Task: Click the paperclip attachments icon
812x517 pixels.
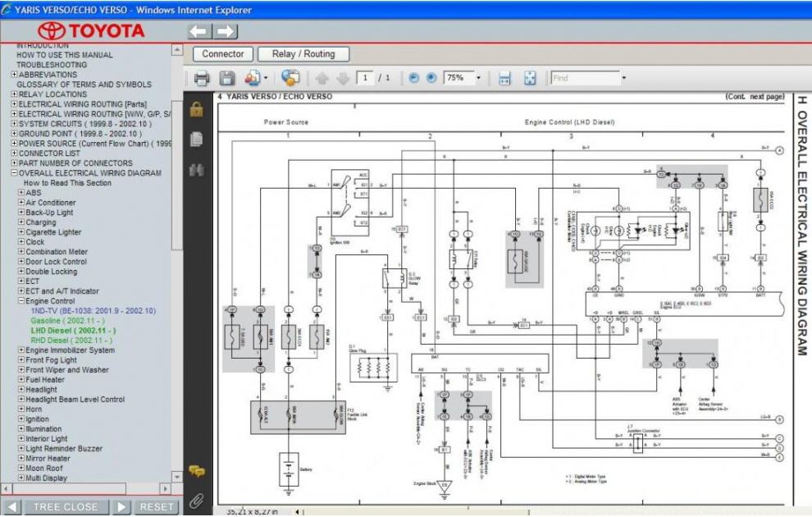Action: [196, 500]
